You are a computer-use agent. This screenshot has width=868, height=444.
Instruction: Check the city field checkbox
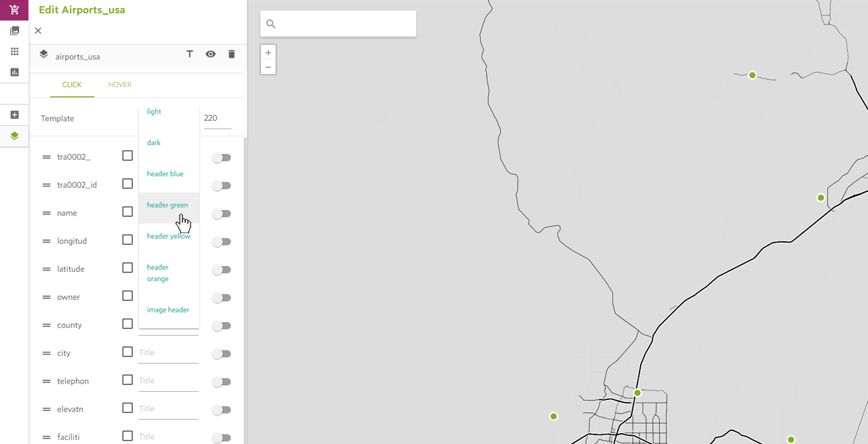point(127,352)
